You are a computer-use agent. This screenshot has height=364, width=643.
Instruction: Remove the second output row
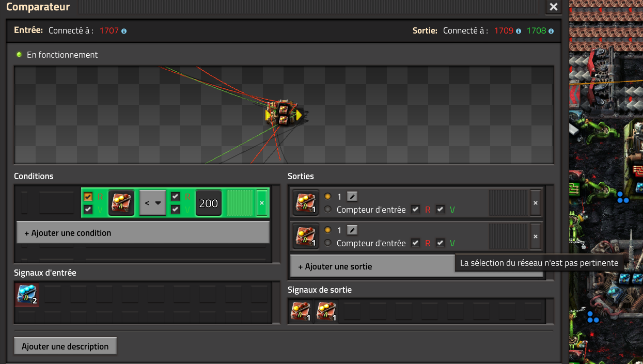coord(536,236)
